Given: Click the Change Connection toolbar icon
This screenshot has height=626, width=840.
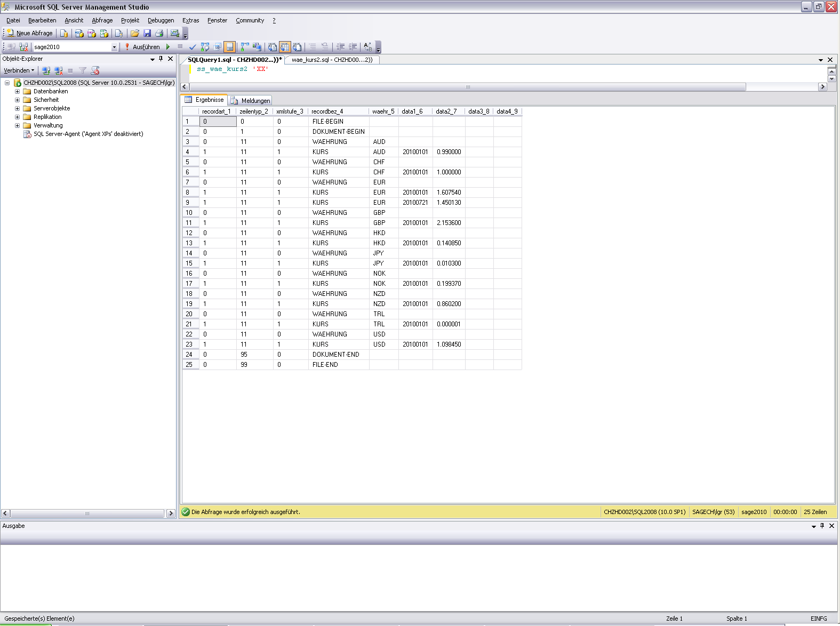Looking at the screenshot, I should [23, 47].
